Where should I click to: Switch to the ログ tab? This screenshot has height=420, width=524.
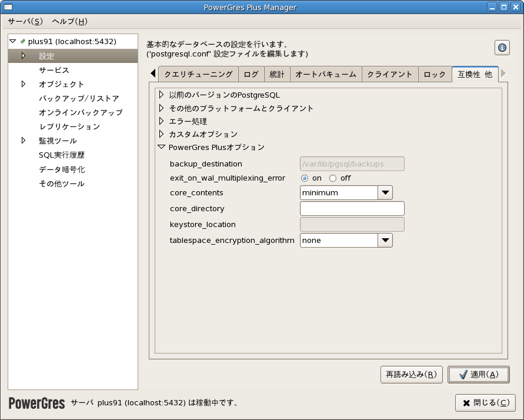[253, 74]
